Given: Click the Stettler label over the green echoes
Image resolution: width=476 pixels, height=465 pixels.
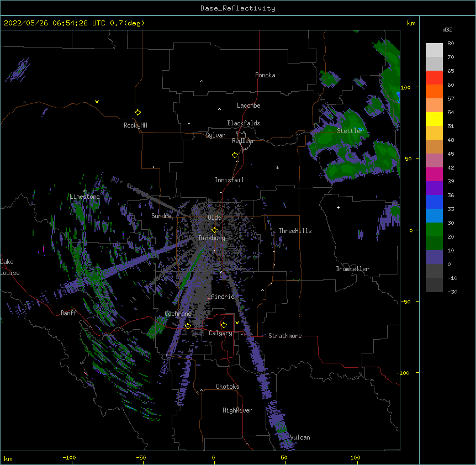Looking at the screenshot, I should (x=350, y=131).
